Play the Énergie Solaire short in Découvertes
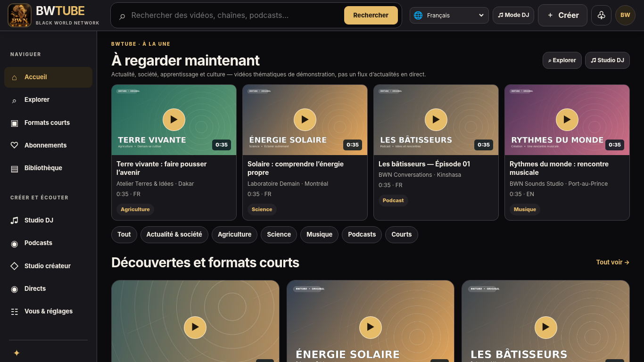This screenshot has height=362, width=644. [371, 327]
